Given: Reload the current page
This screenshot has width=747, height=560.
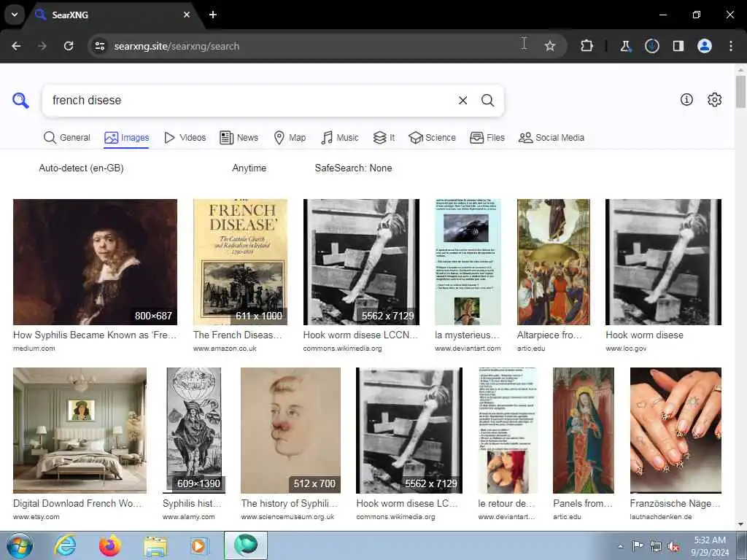Looking at the screenshot, I should (x=69, y=46).
